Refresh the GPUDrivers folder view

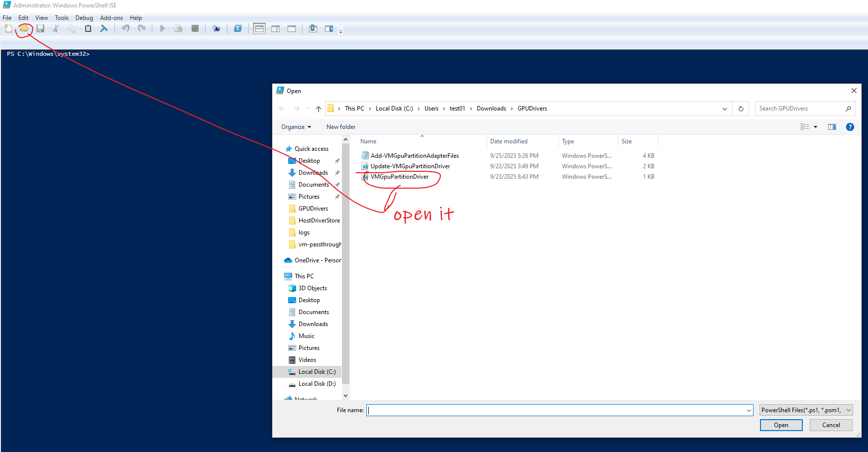click(x=741, y=109)
